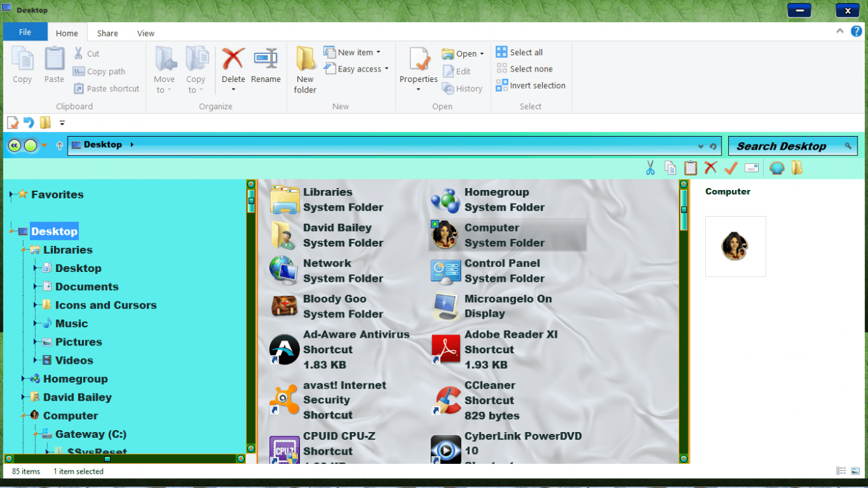The image size is (868, 488).
Task: Click the scissors Cut icon in command bar
Action: 650,169
